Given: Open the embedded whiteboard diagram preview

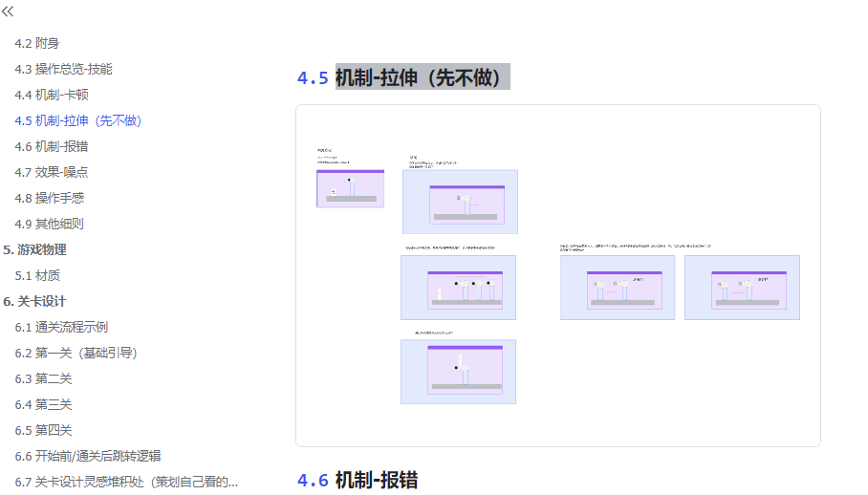Looking at the screenshot, I should (x=557, y=275).
